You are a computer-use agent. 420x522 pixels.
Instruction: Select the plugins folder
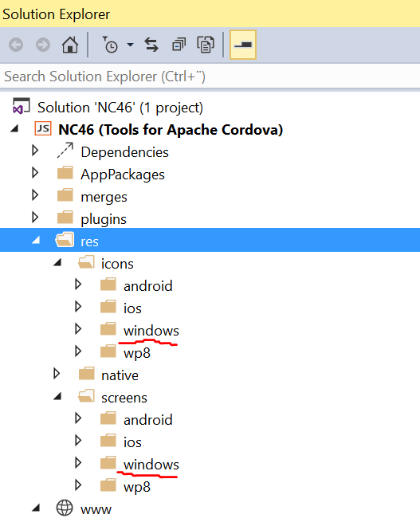[x=104, y=219]
